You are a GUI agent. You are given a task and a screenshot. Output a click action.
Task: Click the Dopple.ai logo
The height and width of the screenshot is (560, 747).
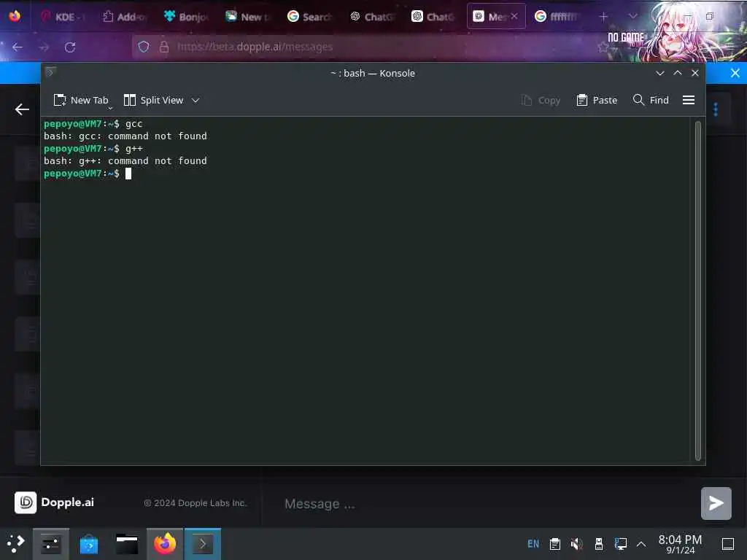54,502
